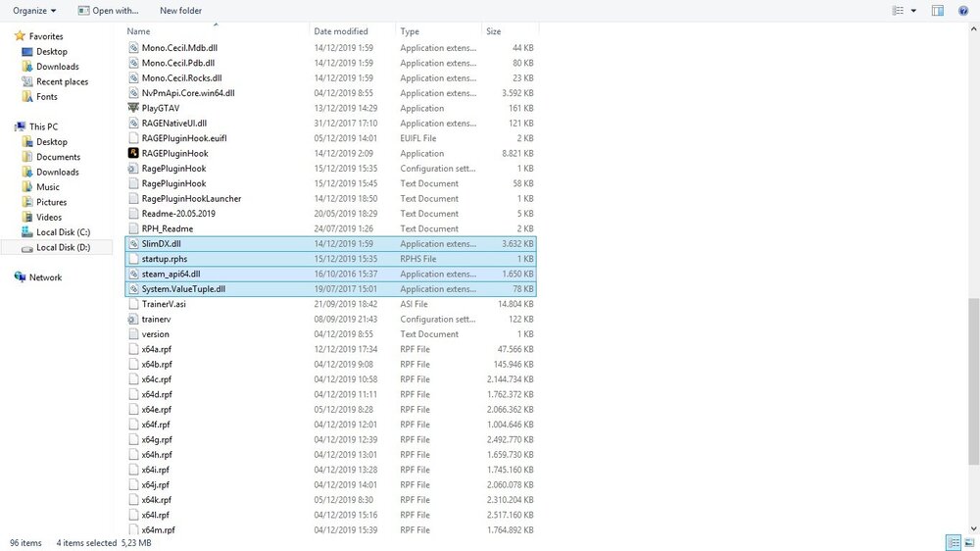
Task: Open the help icon
Action: click(963, 11)
